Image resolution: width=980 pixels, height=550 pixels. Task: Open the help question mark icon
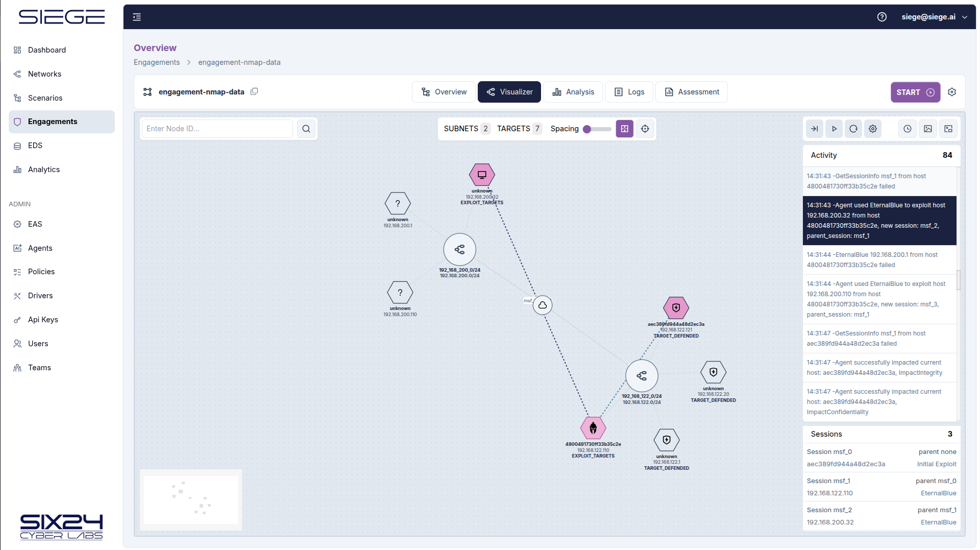881,17
